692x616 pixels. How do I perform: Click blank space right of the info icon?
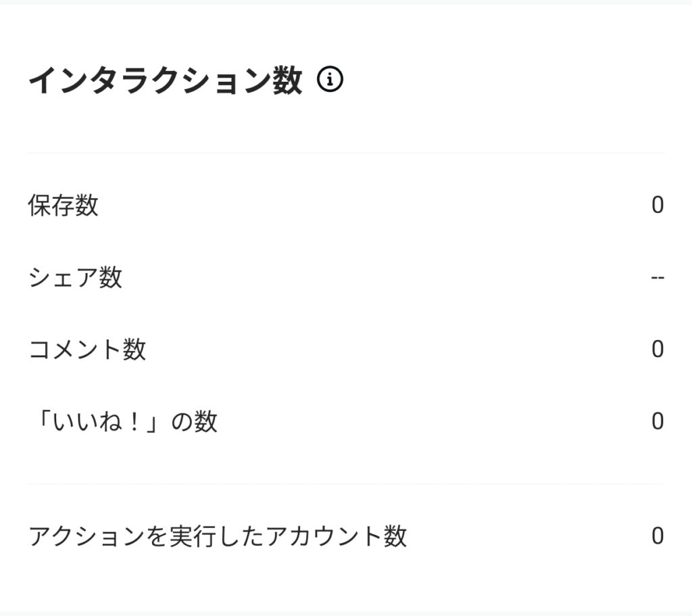pyautogui.click(x=507, y=81)
